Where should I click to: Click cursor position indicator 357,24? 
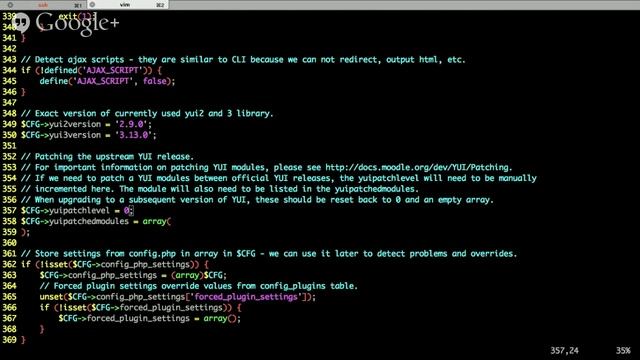point(564,351)
